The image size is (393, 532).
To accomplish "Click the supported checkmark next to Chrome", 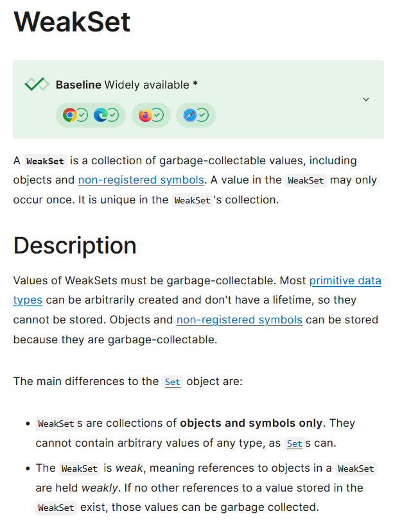I will (82, 116).
